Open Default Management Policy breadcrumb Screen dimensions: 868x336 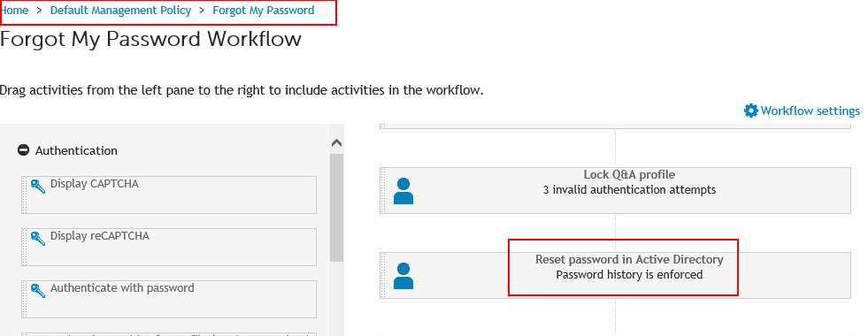[120, 10]
